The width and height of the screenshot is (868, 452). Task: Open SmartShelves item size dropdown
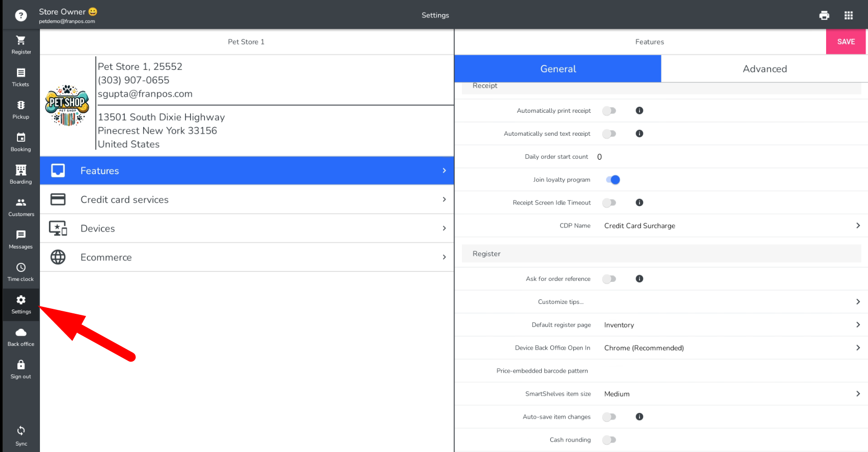point(730,394)
